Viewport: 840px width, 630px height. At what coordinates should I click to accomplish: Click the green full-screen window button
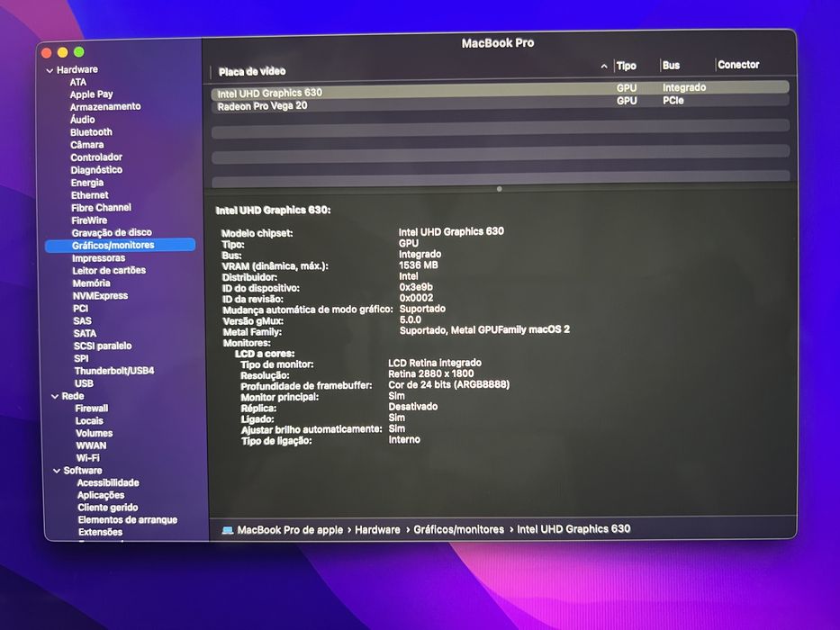[x=78, y=51]
